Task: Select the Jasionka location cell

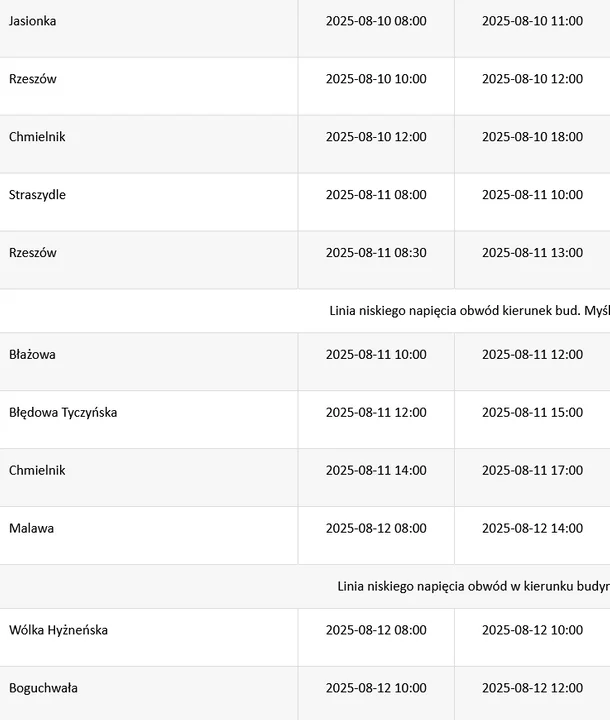Action: (149, 28)
